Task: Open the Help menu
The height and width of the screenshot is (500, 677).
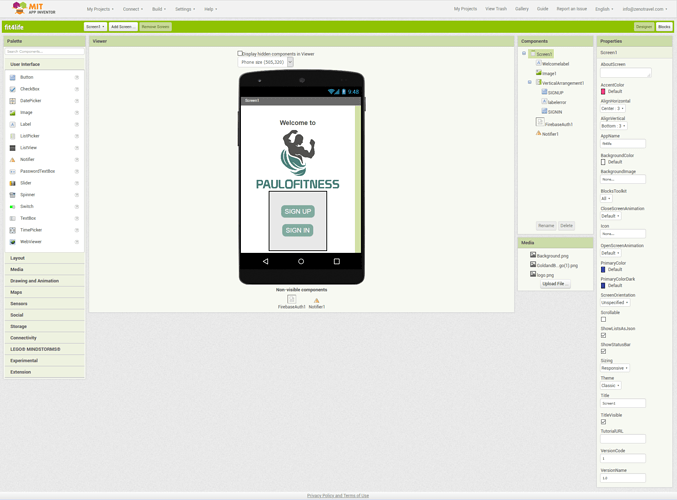Action: coord(211,9)
